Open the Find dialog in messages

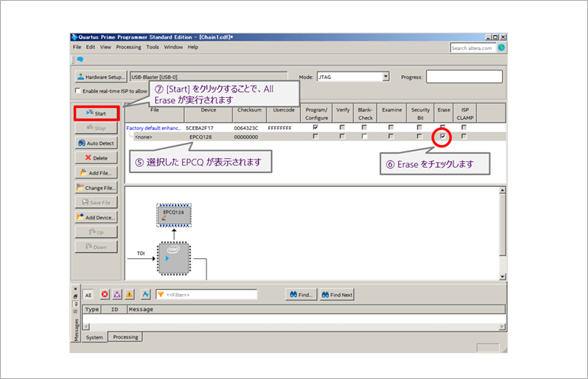(x=301, y=295)
